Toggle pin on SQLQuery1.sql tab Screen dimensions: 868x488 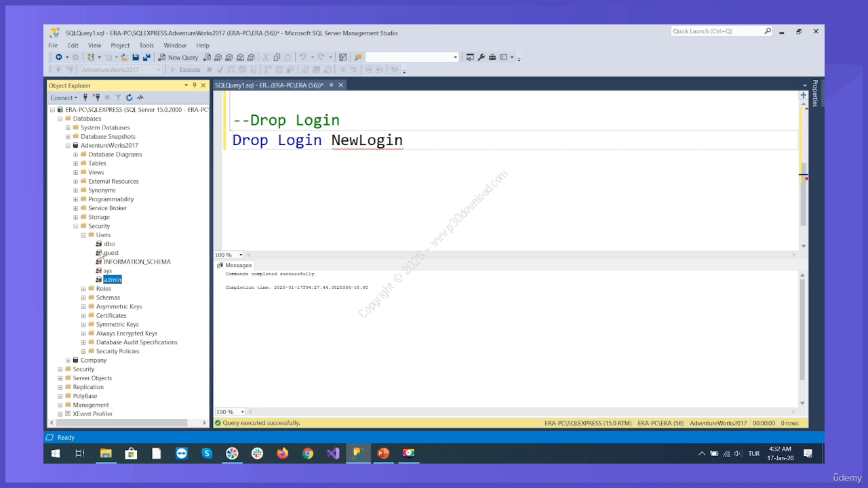click(x=330, y=85)
